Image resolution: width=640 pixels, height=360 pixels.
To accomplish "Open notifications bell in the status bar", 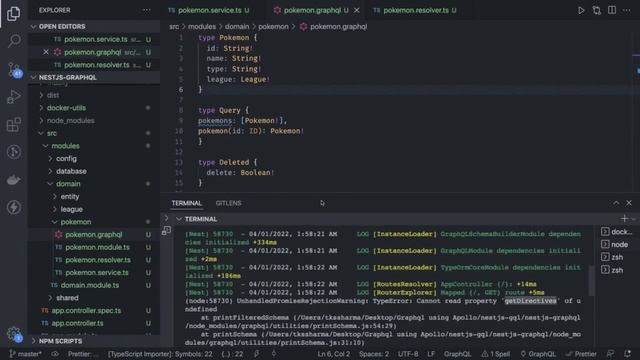I will [627, 354].
